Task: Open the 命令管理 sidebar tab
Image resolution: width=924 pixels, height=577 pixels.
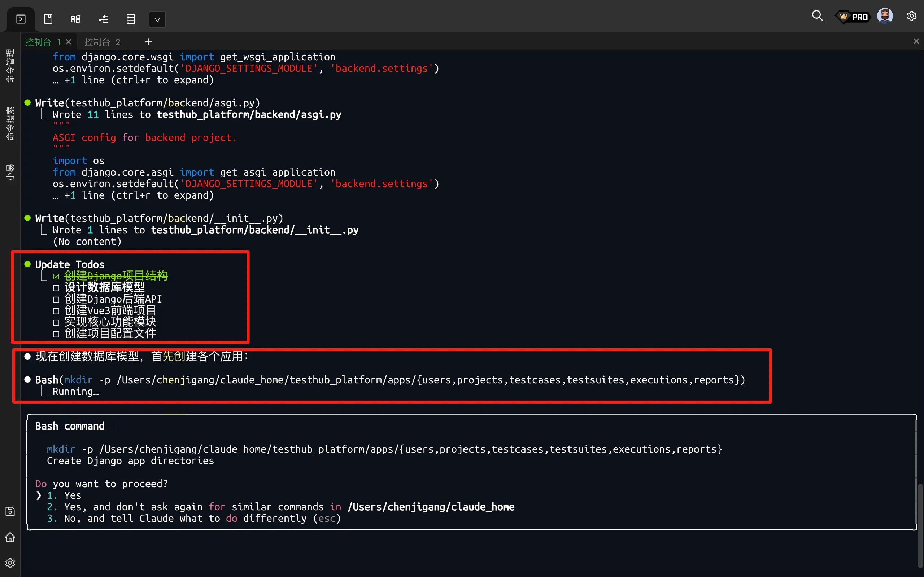Action: (x=10, y=66)
